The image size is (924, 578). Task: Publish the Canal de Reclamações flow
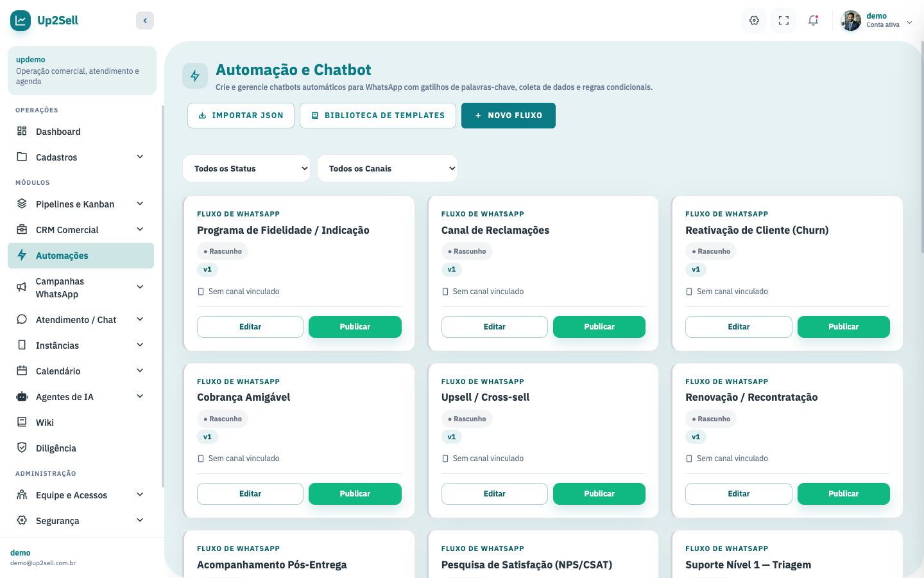599,327
